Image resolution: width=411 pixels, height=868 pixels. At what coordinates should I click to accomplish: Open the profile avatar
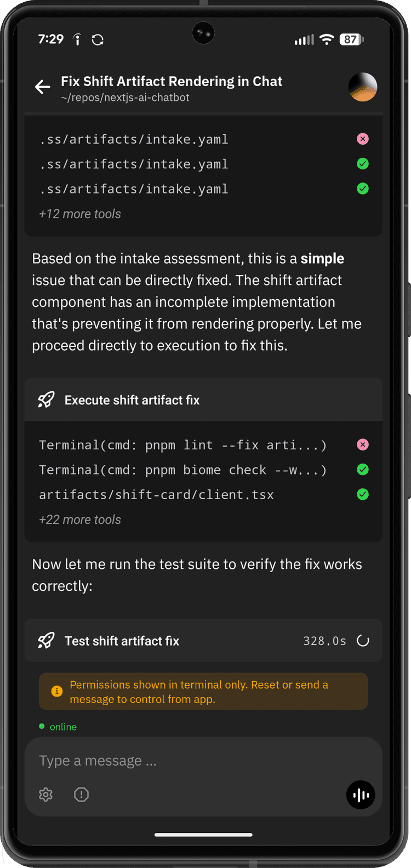pyautogui.click(x=362, y=87)
